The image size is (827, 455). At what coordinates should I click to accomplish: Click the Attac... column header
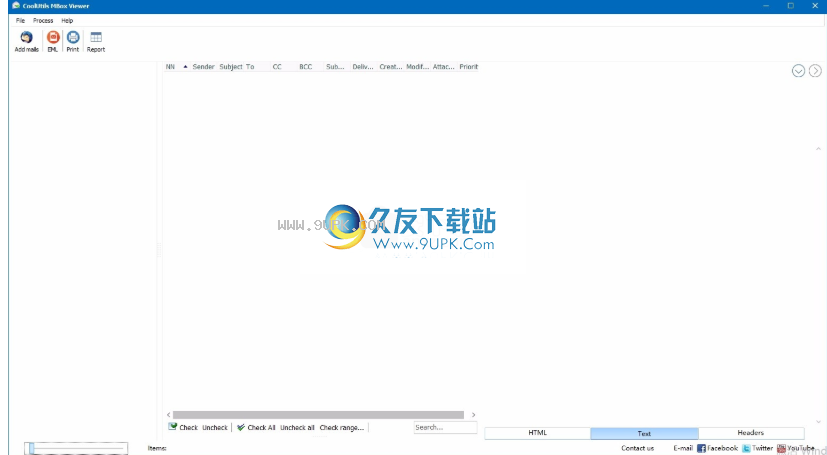pyautogui.click(x=444, y=67)
